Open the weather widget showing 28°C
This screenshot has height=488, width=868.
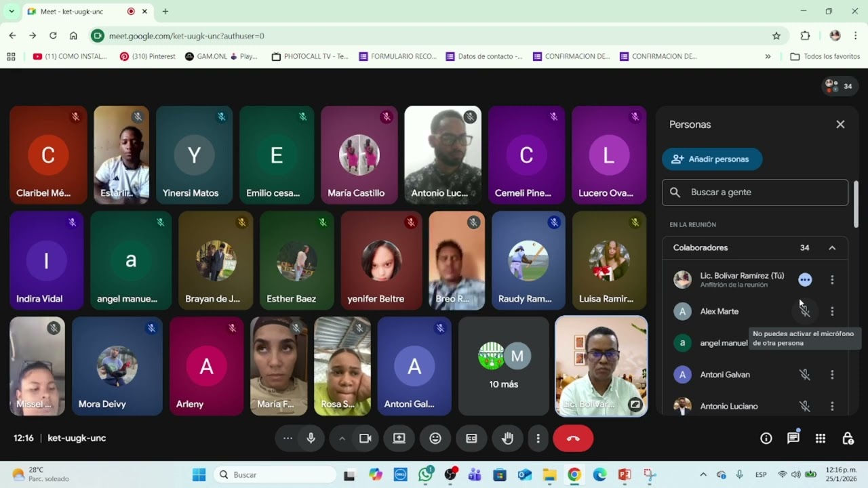tap(41, 475)
